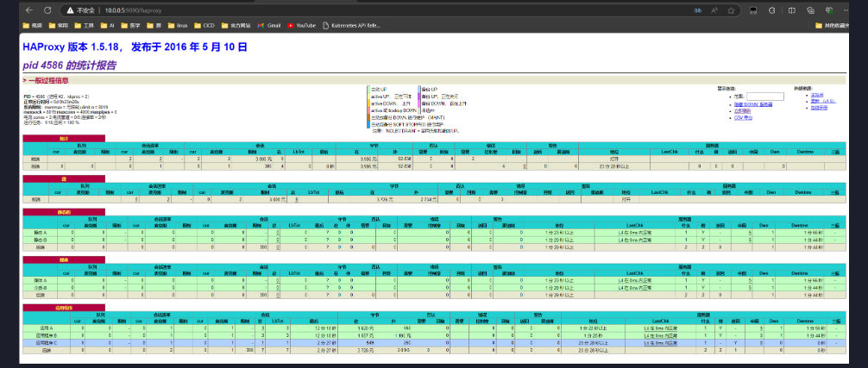Click the SOFT STOPPED legend color swatch
868x368 pixels.
pyautogui.click(x=368, y=125)
